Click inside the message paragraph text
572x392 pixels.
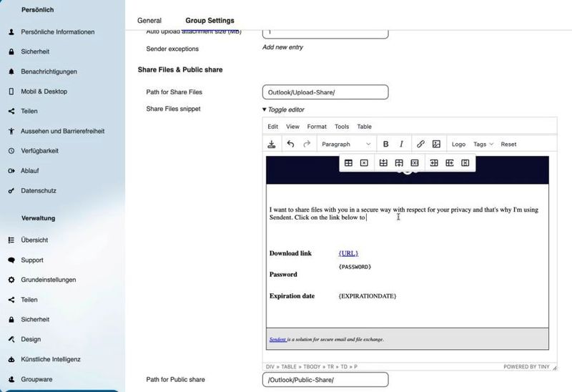(x=403, y=213)
